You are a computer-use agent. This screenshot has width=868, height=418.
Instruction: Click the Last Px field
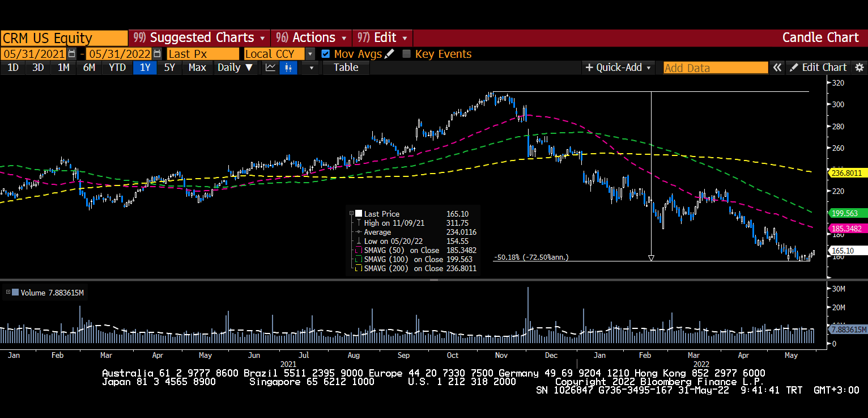pyautogui.click(x=203, y=54)
